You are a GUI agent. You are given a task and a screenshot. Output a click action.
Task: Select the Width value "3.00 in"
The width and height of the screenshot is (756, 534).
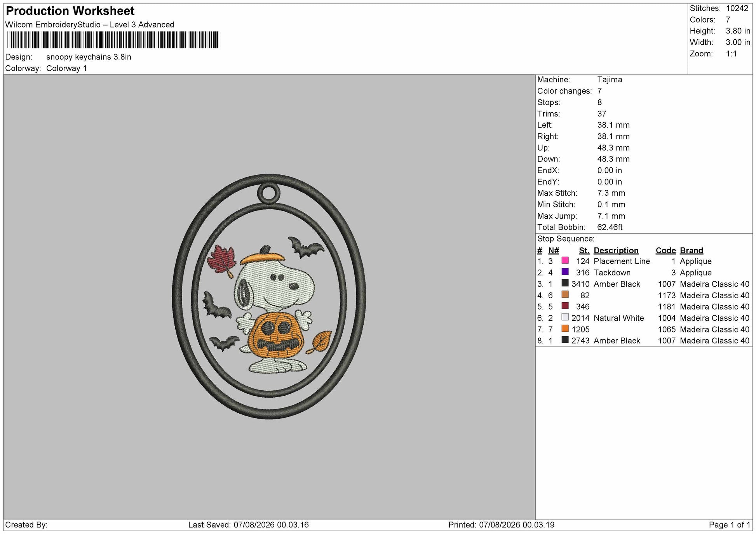click(x=738, y=42)
